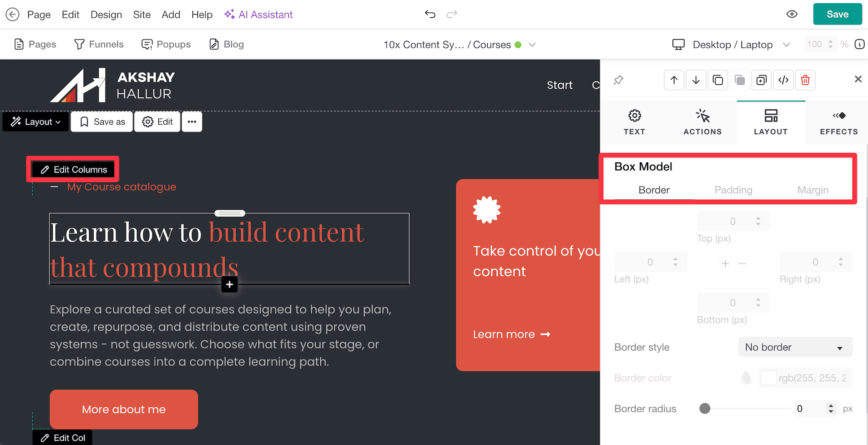Switch to the Text tab
The height and width of the screenshot is (445, 868).
(634, 122)
